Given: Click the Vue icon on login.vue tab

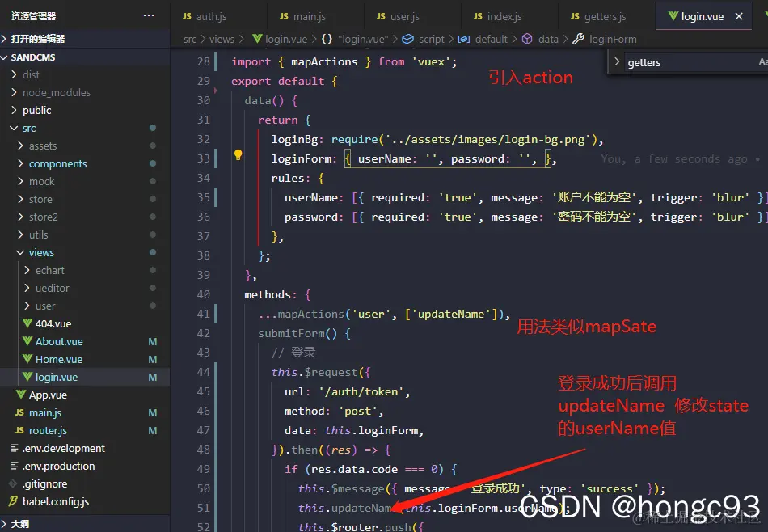Looking at the screenshot, I should pyautogui.click(x=673, y=16).
